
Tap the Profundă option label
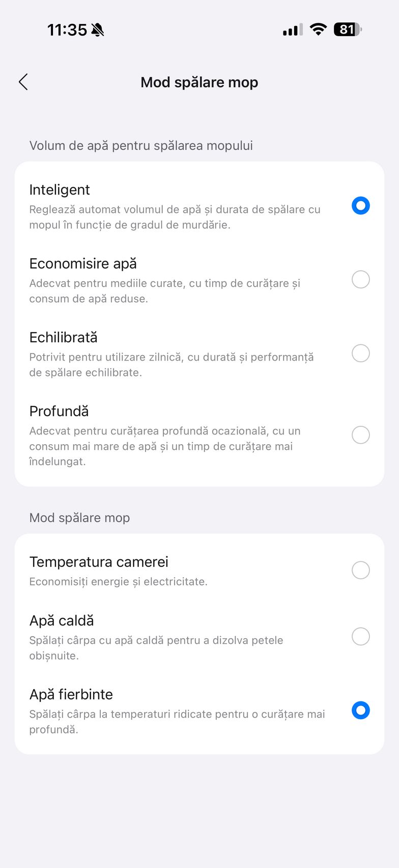(x=59, y=411)
